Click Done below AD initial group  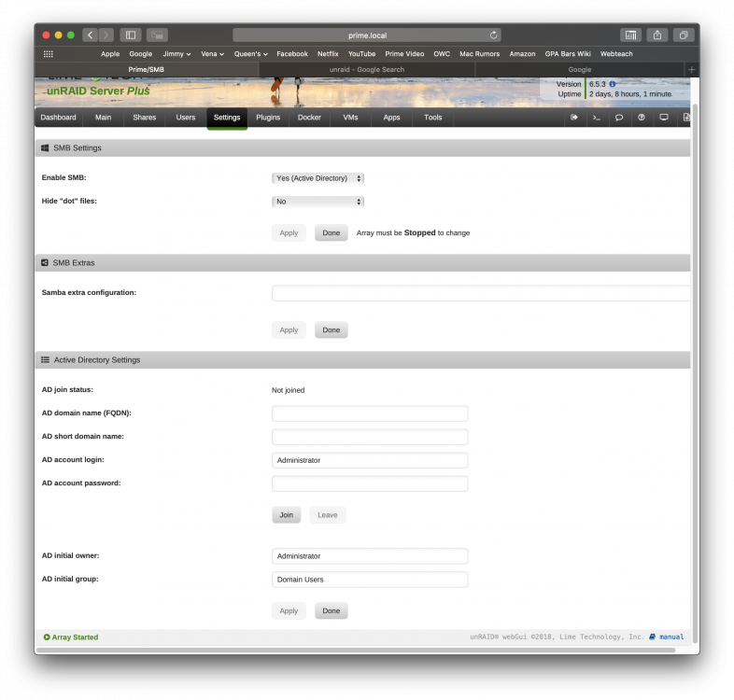(331, 610)
